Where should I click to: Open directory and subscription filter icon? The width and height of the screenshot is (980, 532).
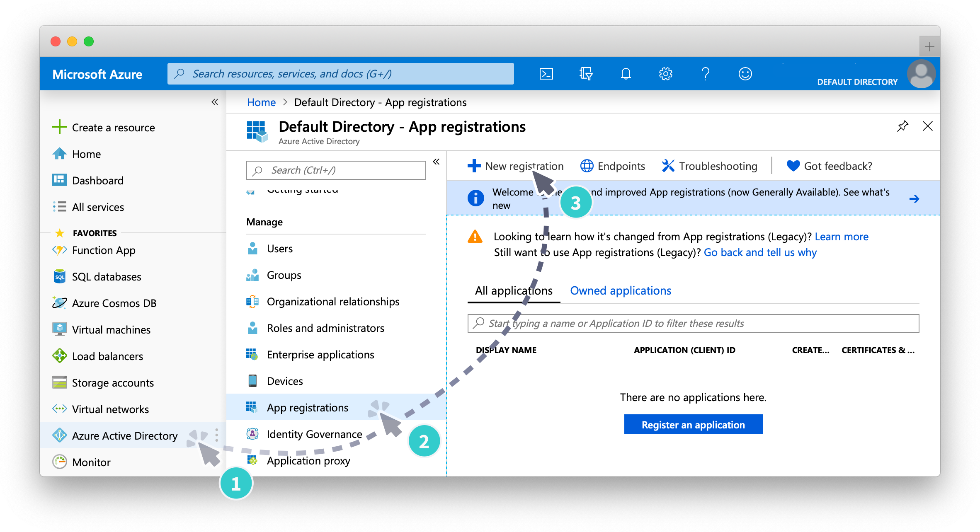(x=586, y=74)
